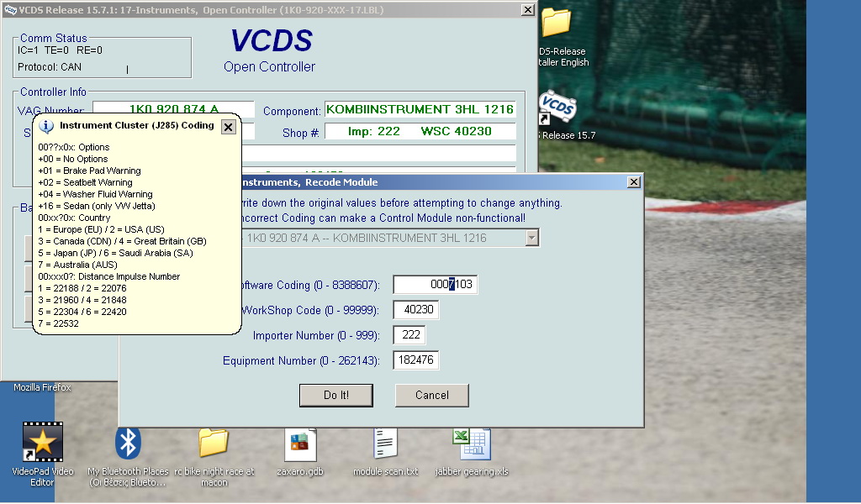Click '+16 = Sedan (only VW Jetta)' text

pos(97,206)
